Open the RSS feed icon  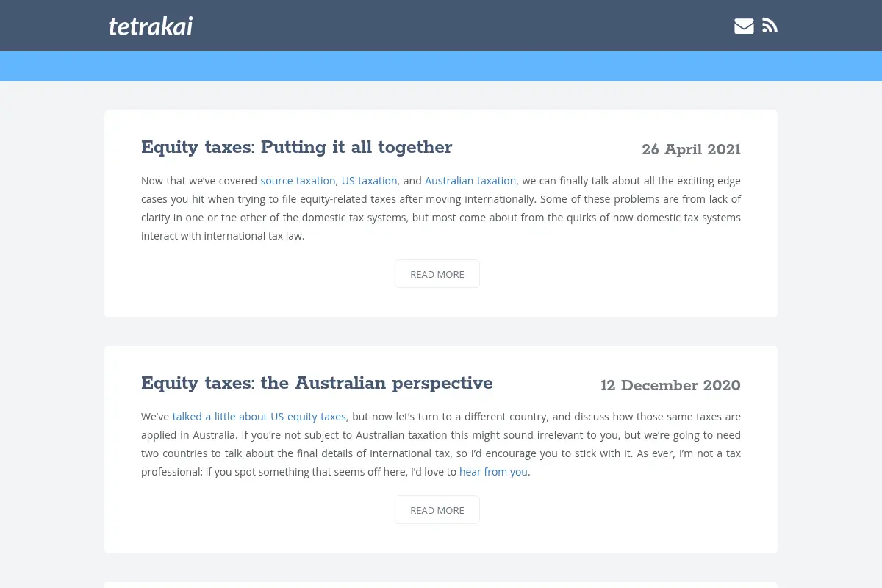[x=770, y=26]
